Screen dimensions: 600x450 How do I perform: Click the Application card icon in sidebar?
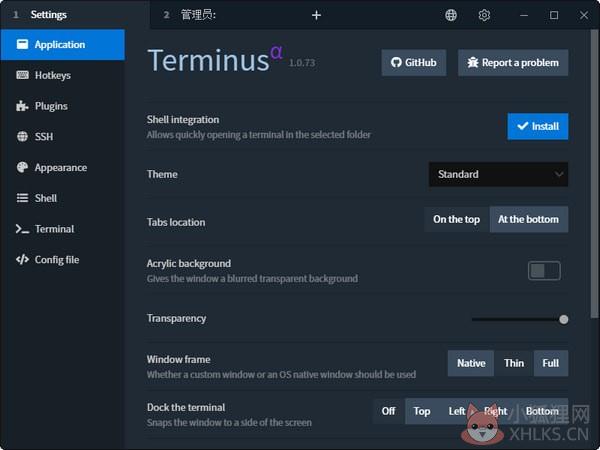coord(22,44)
